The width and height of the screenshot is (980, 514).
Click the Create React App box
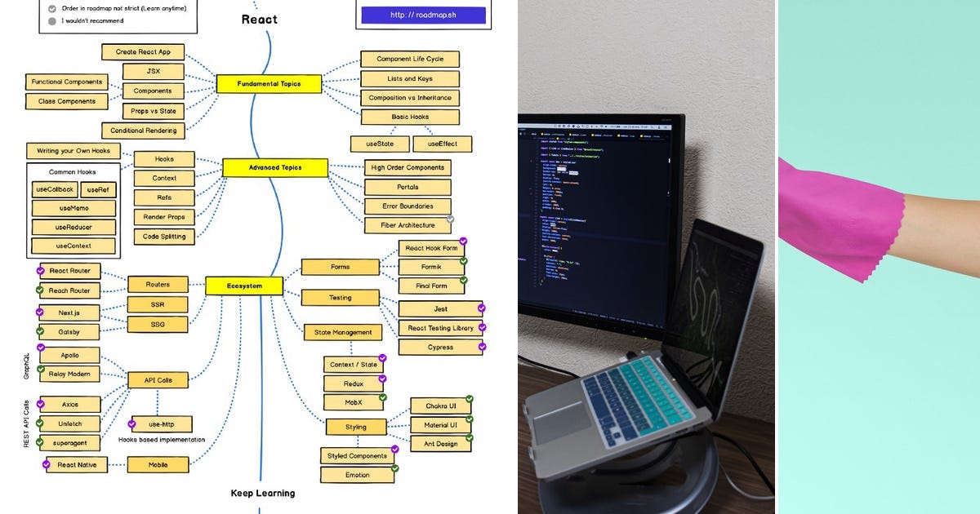[x=143, y=51]
